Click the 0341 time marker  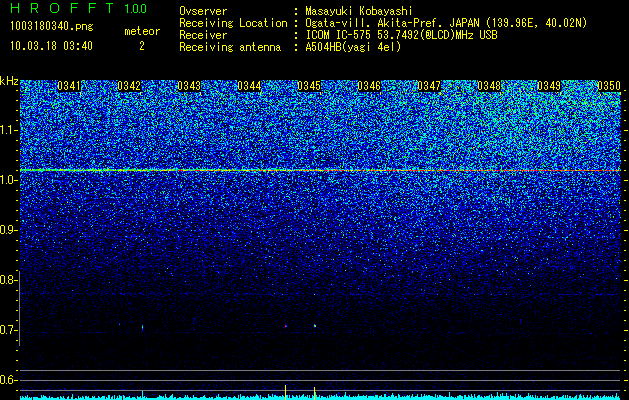pos(69,86)
